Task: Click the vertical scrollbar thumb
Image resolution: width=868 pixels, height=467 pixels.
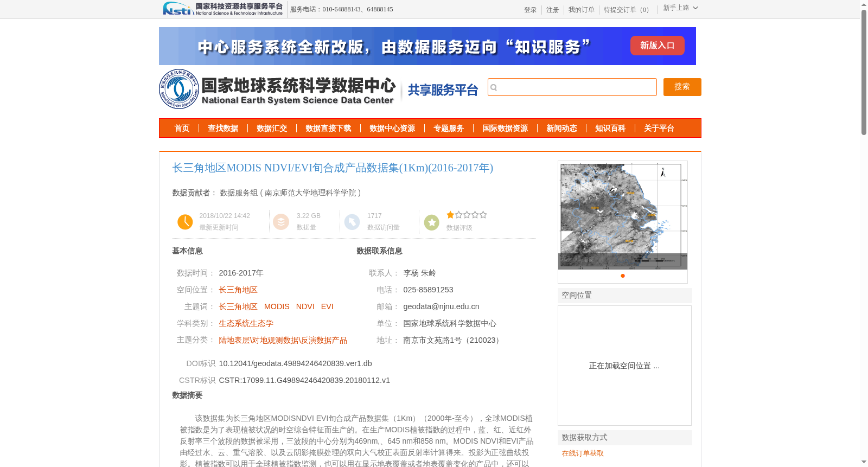Action: coord(864,72)
